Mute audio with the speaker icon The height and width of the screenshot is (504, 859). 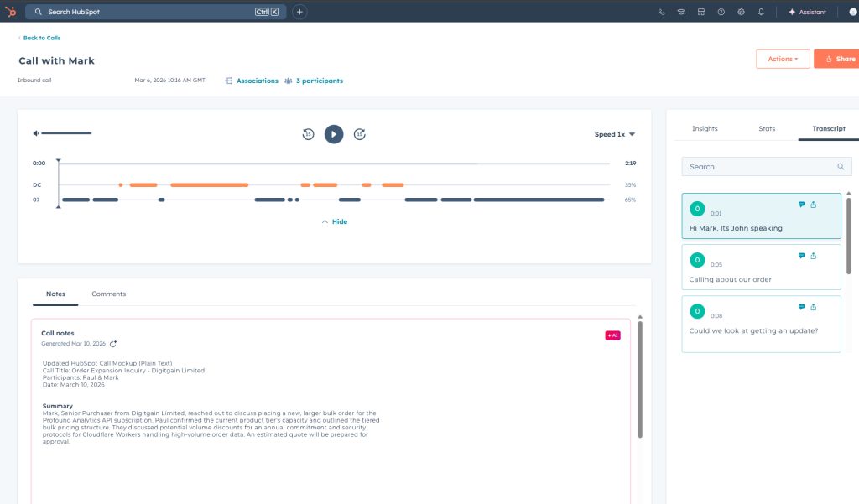click(x=36, y=133)
